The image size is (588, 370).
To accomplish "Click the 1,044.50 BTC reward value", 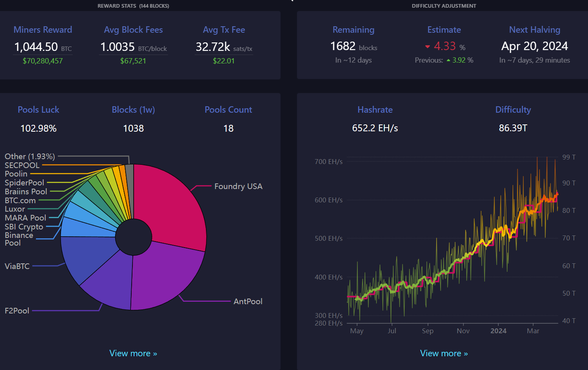I will [x=43, y=47].
